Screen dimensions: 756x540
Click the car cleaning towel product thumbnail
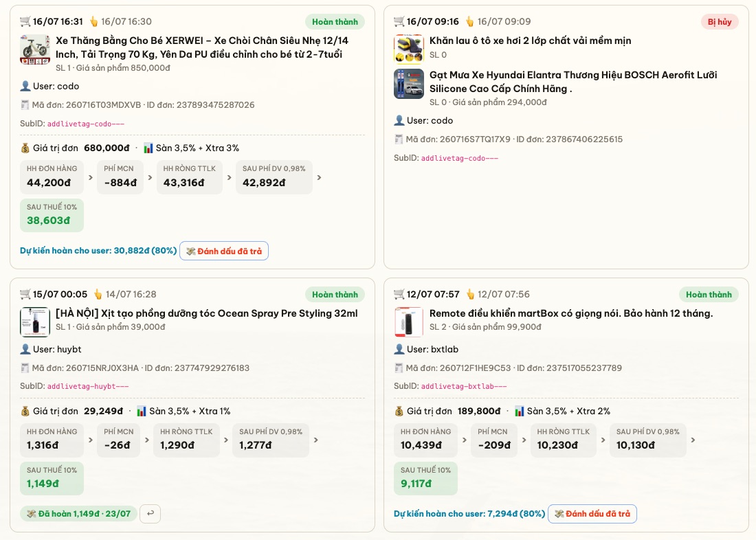[409, 49]
